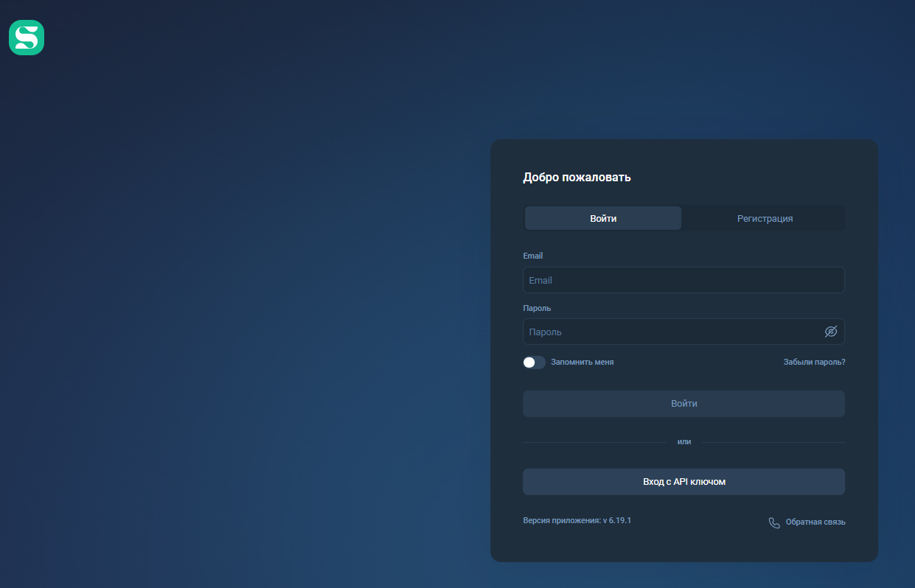
Task: Focus the Пароль input field
Action: click(x=671, y=332)
